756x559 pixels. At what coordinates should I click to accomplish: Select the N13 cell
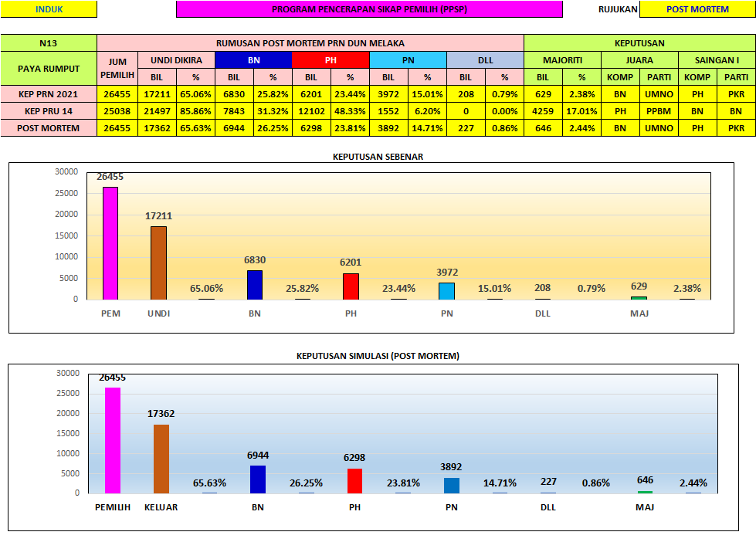[49, 43]
